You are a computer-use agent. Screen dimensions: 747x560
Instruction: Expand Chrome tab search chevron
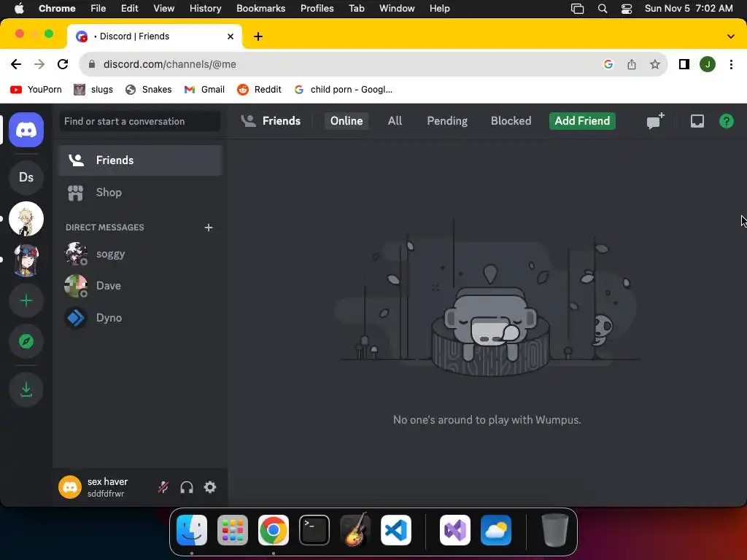(x=730, y=36)
